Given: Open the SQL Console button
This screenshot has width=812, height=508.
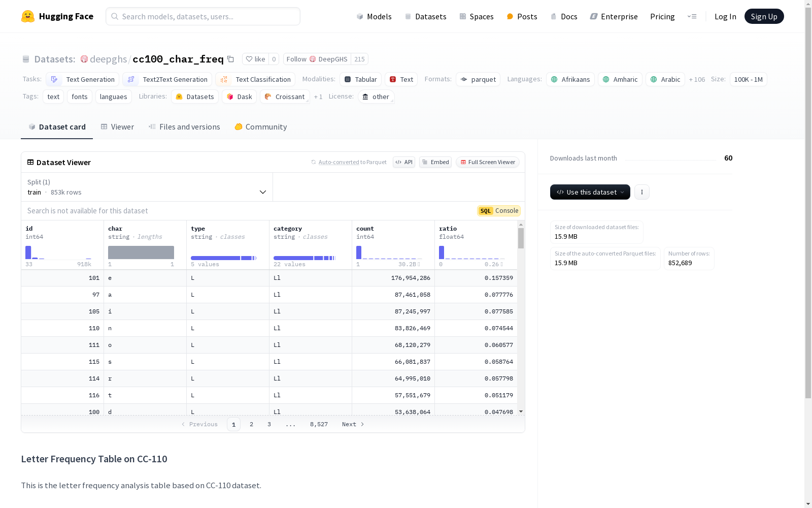Looking at the screenshot, I should tap(499, 211).
